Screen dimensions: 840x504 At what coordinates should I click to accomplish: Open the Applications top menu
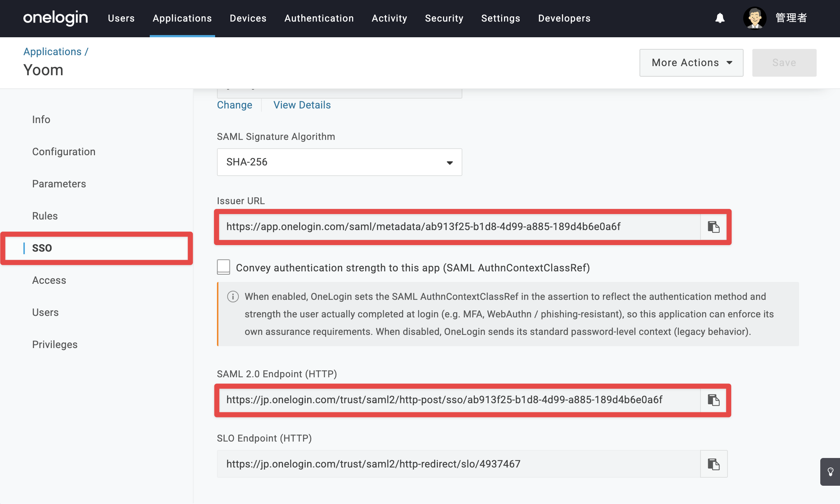182,18
